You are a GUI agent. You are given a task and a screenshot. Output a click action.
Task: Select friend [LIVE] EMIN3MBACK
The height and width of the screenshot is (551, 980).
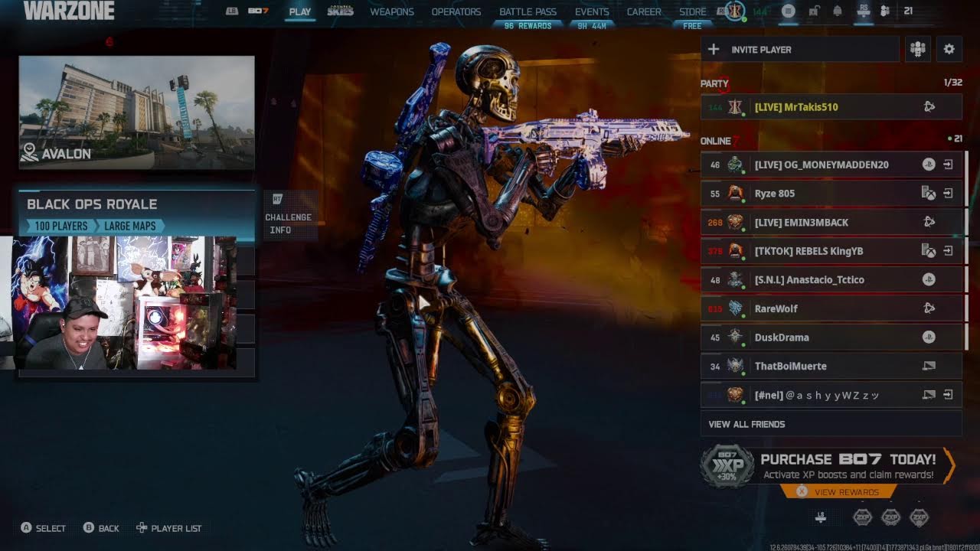click(x=831, y=222)
